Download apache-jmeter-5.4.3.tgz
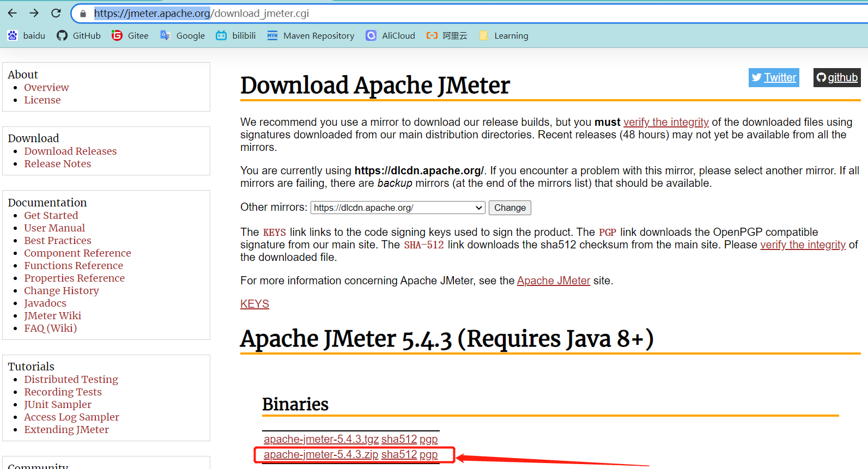The height and width of the screenshot is (469, 868). coord(321,439)
